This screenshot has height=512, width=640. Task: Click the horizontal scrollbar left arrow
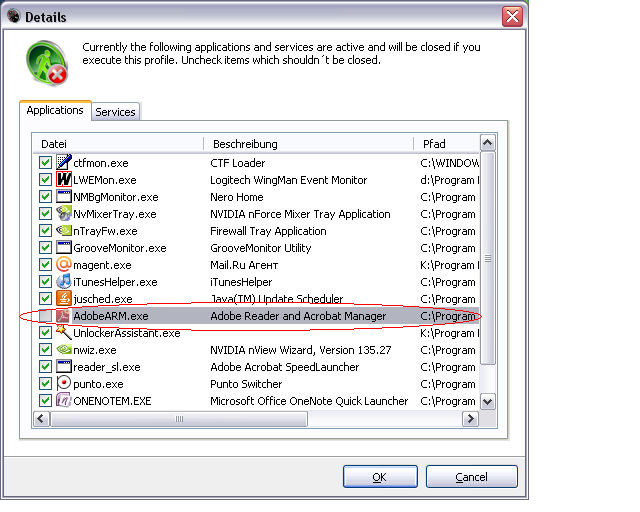click(x=41, y=419)
